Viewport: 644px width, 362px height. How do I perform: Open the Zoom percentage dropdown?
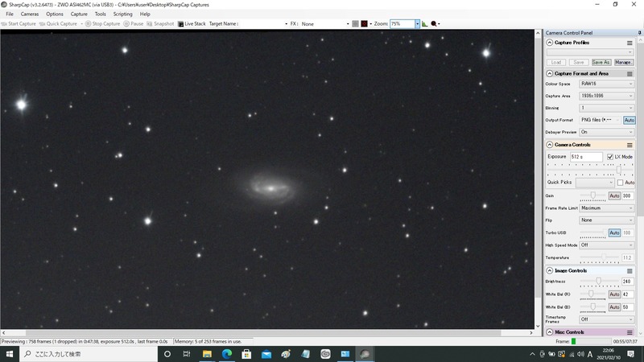417,24
